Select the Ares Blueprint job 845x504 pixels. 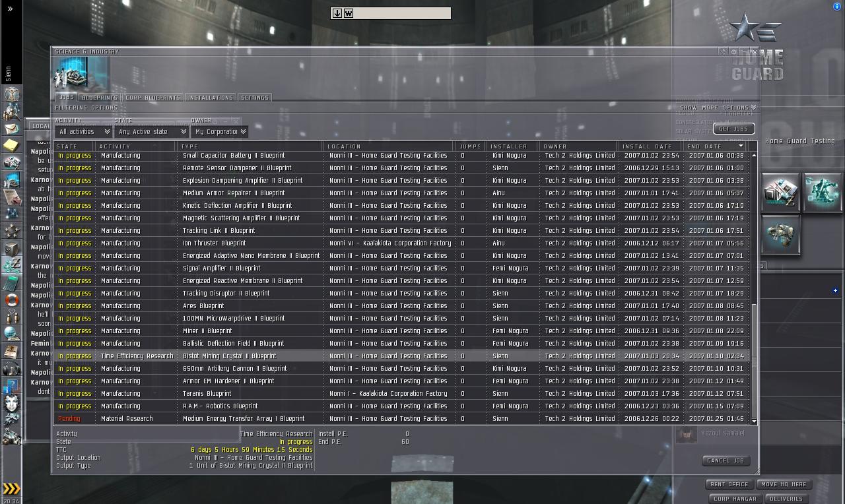click(402, 306)
